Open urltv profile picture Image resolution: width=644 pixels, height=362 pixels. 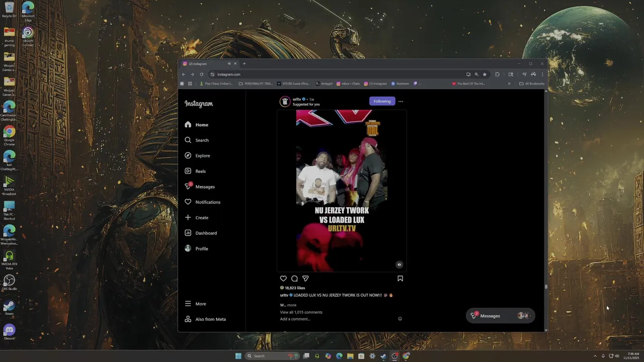coord(285,102)
